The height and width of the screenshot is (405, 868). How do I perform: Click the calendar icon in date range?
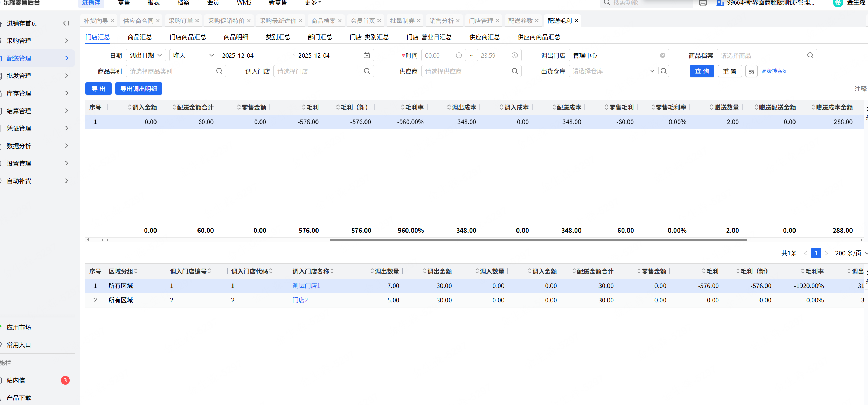(x=367, y=55)
